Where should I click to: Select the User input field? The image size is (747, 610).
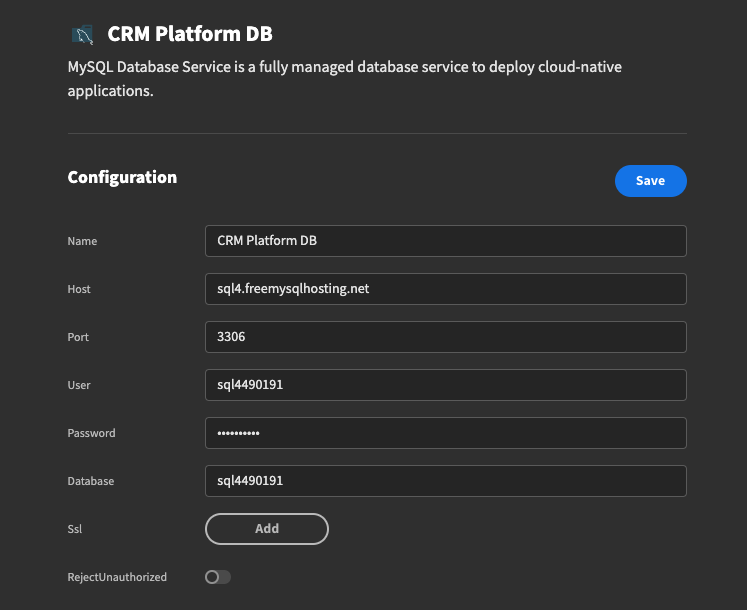tap(445, 385)
